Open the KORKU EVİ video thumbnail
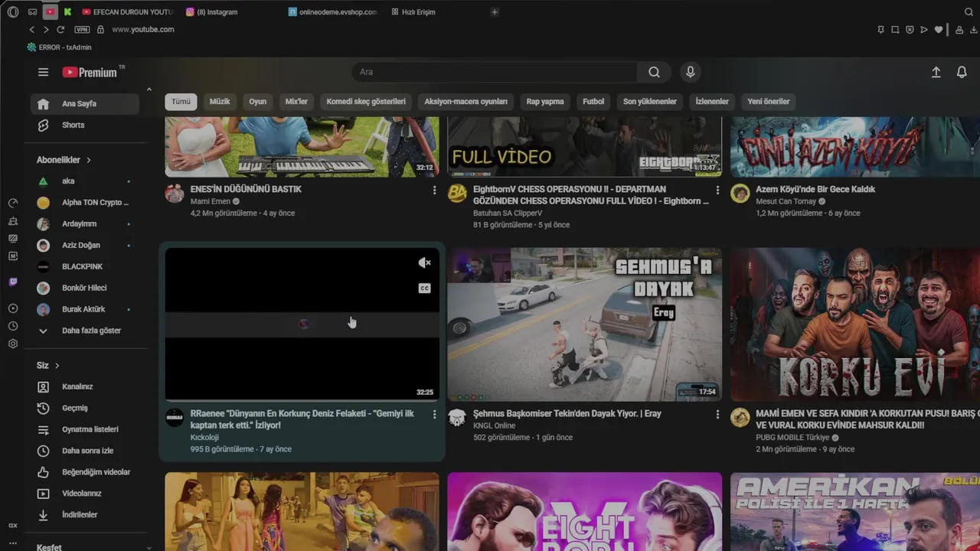The height and width of the screenshot is (551, 980). click(x=854, y=324)
